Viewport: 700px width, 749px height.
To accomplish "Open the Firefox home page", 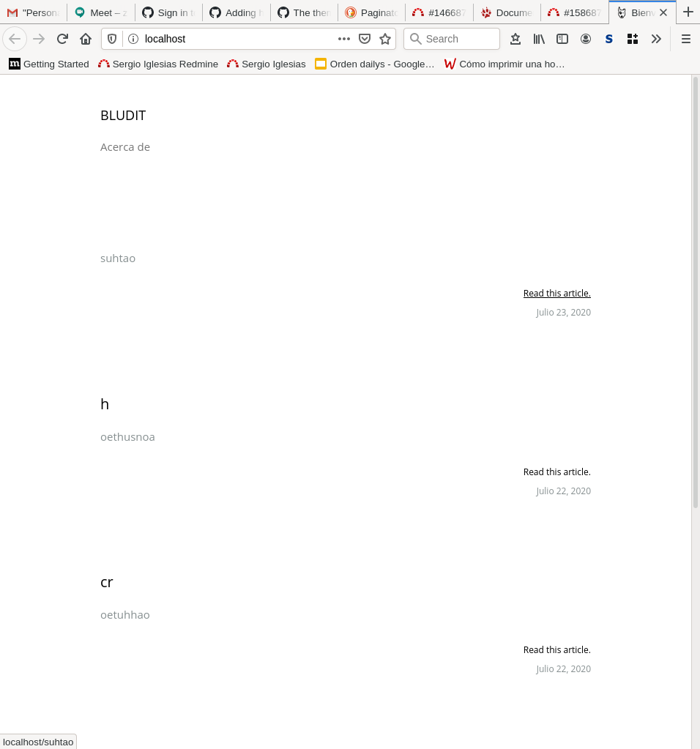I will coord(86,39).
